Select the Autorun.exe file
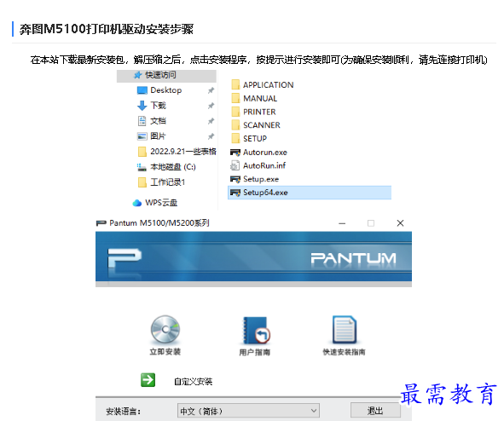Screen dimensions: 504x421 265,153
